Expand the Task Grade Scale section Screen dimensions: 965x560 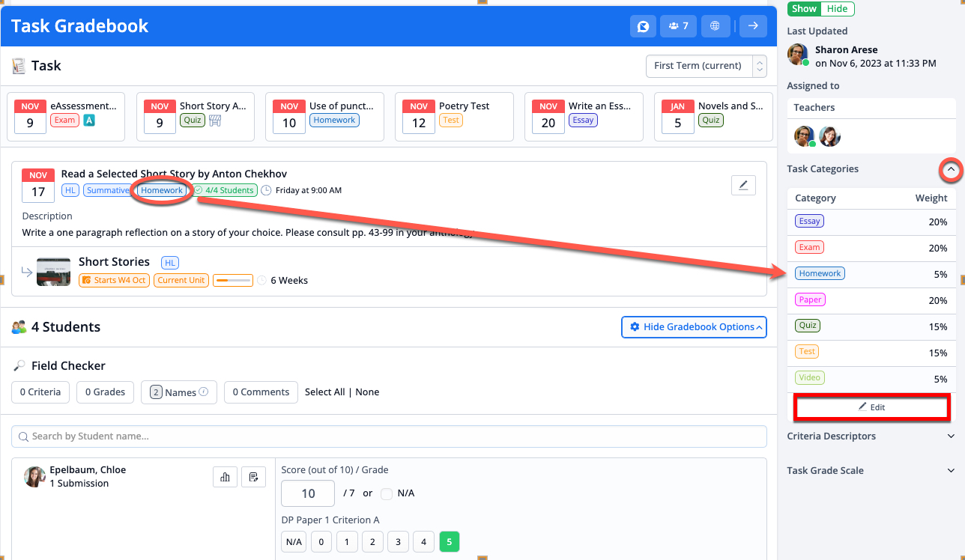coord(951,471)
